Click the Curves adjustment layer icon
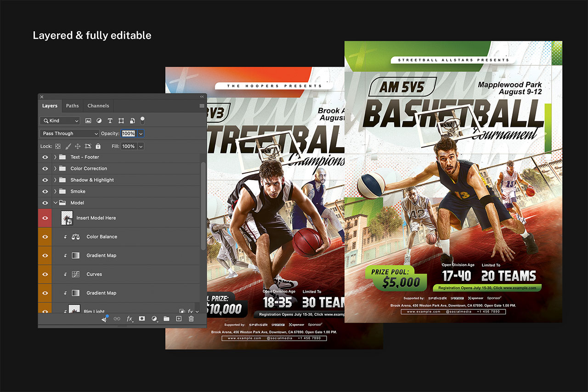Screen dimensions: 588x392 point(76,274)
